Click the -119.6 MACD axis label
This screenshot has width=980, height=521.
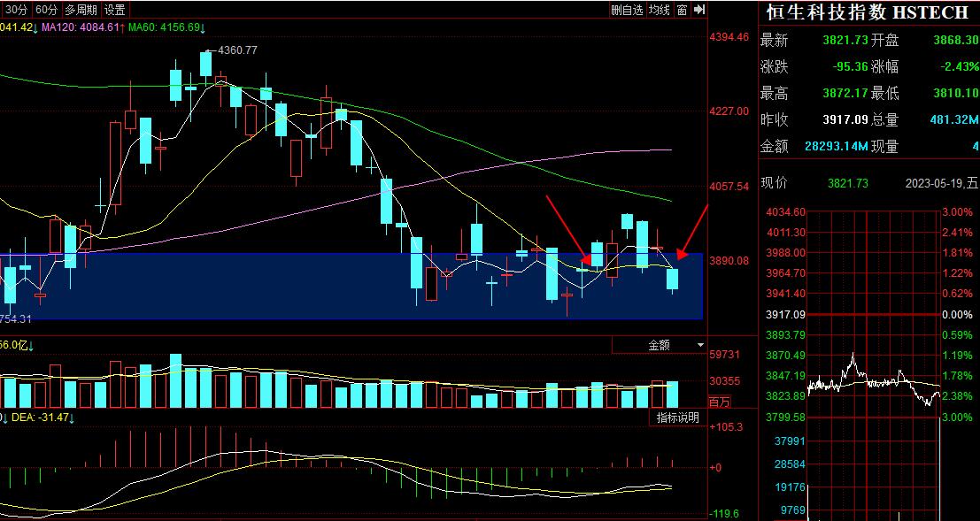[726, 514]
